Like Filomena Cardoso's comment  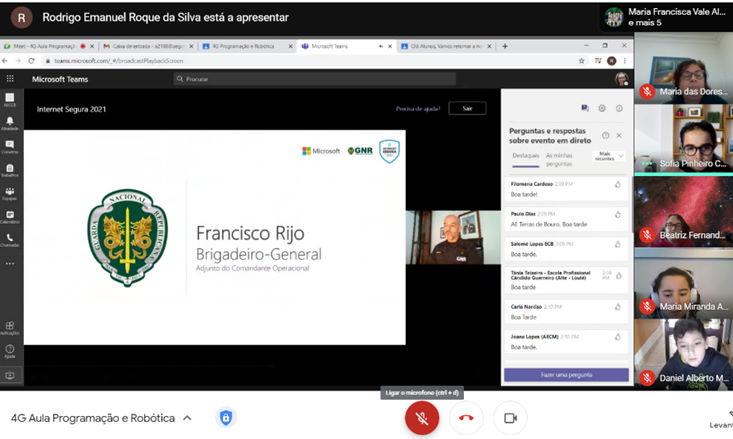click(618, 185)
